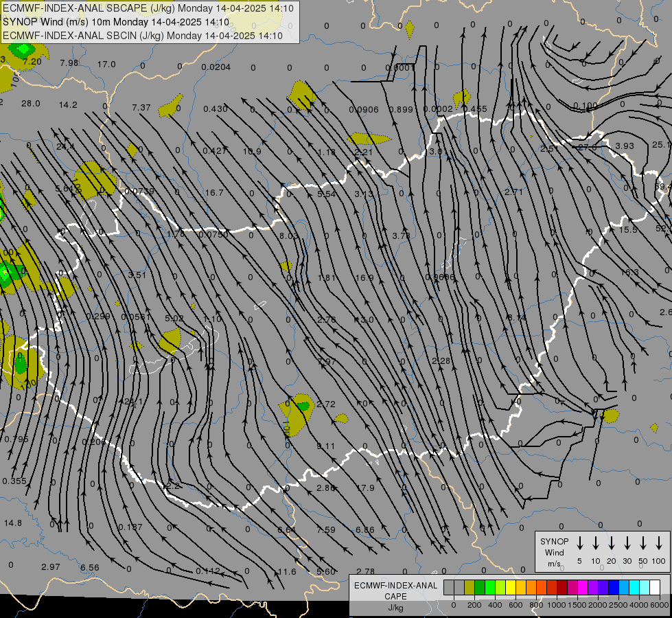Click the 10 m/s wind arrow in legend
672x618 pixels.
point(595,543)
